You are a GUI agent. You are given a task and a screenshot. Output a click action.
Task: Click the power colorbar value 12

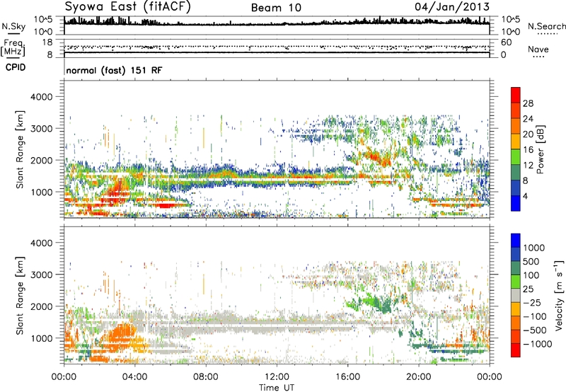click(x=528, y=166)
